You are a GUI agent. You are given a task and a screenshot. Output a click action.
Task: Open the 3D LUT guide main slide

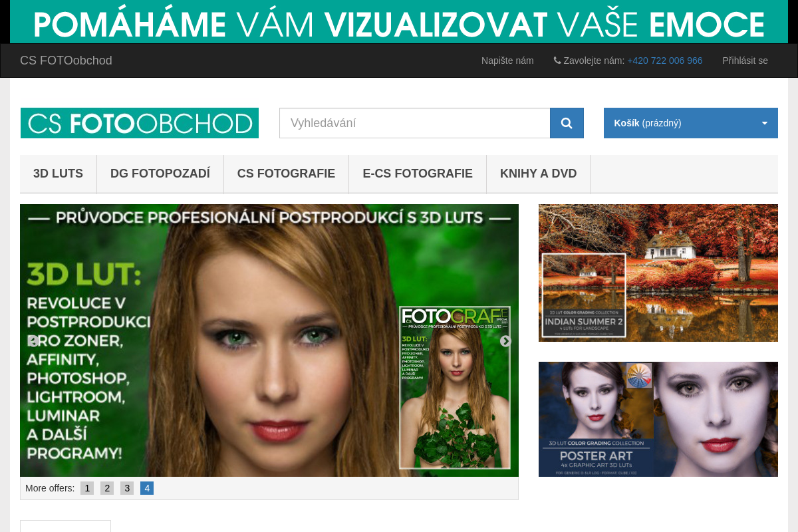tap(269, 340)
